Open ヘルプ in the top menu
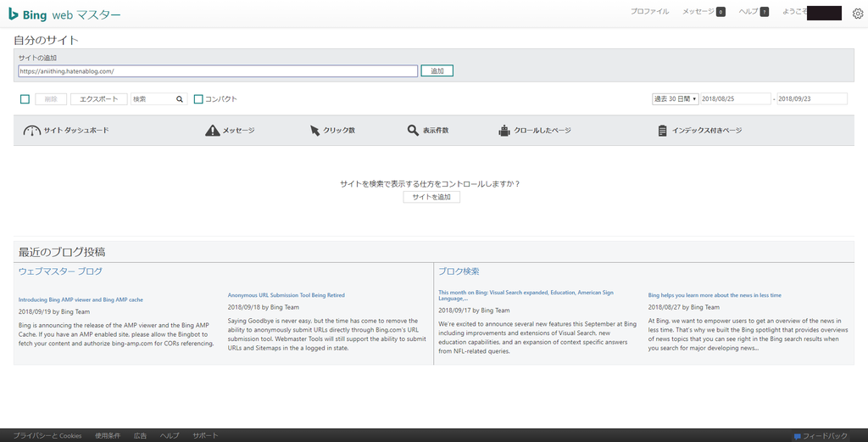 pyautogui.click(x=748, y=12)
